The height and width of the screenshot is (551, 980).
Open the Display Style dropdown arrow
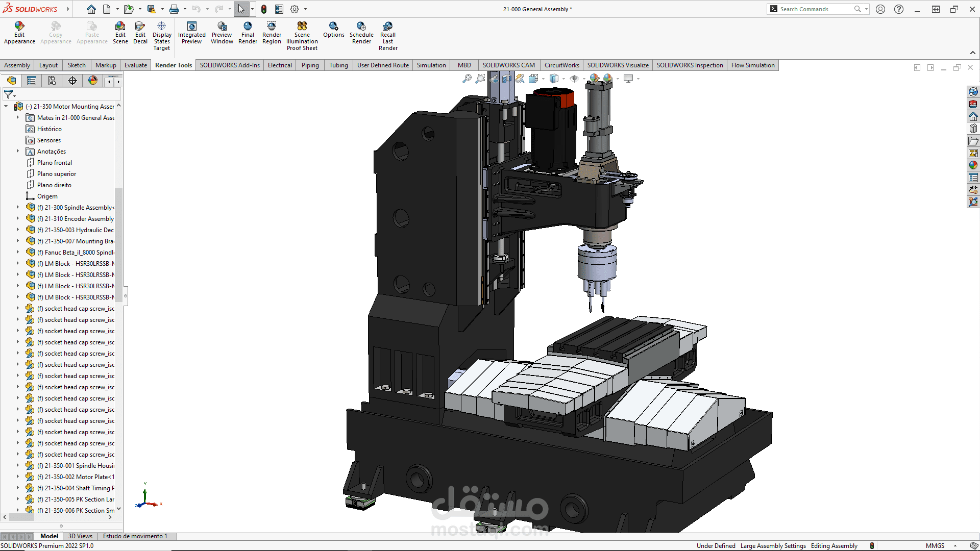[563, 79]
